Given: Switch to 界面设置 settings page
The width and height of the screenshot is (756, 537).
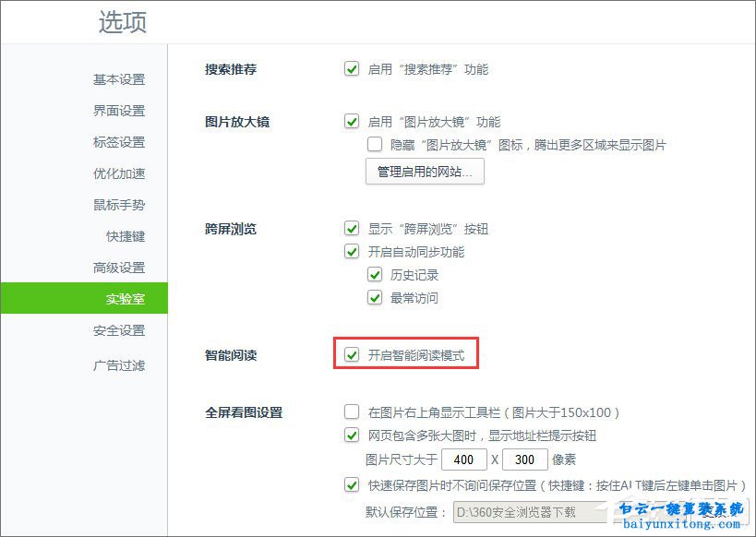Looking at the screenshot, I should (118, 111).
